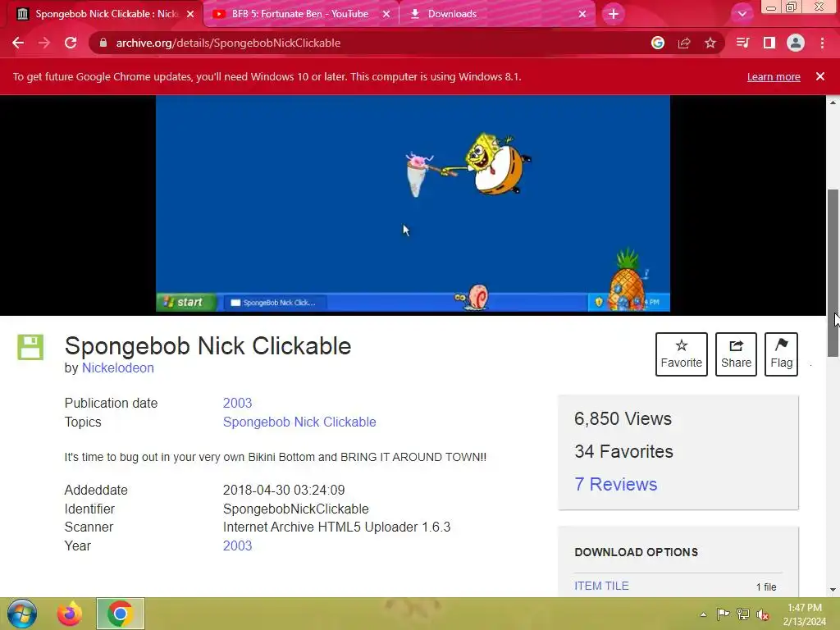Image resolution: width=840 pixels, height=630 pixels.
Task: Open the Windows Start orb
Action: pyautogui.click(x=22, y=614)
